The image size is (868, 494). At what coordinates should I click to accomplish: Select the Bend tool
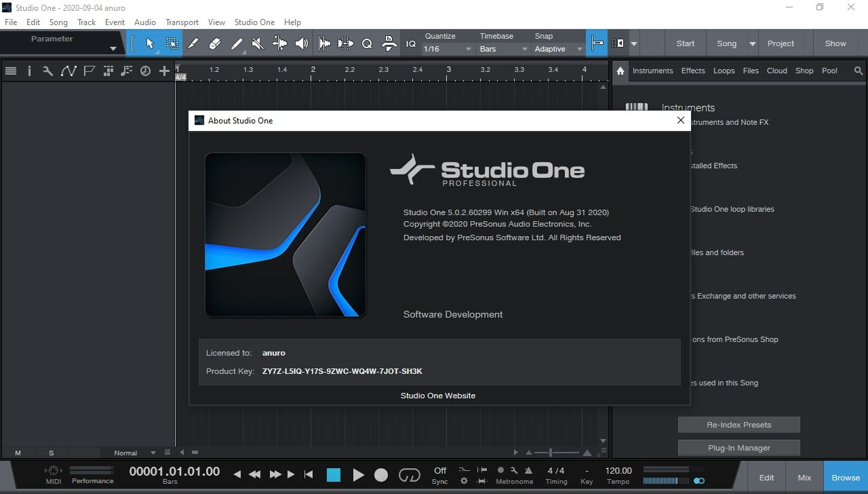[279, 43]
